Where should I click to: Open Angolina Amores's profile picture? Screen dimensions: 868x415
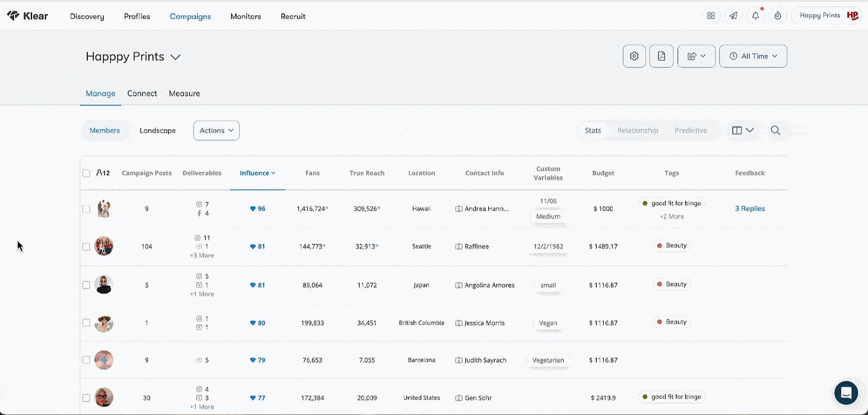click(104, 285)
